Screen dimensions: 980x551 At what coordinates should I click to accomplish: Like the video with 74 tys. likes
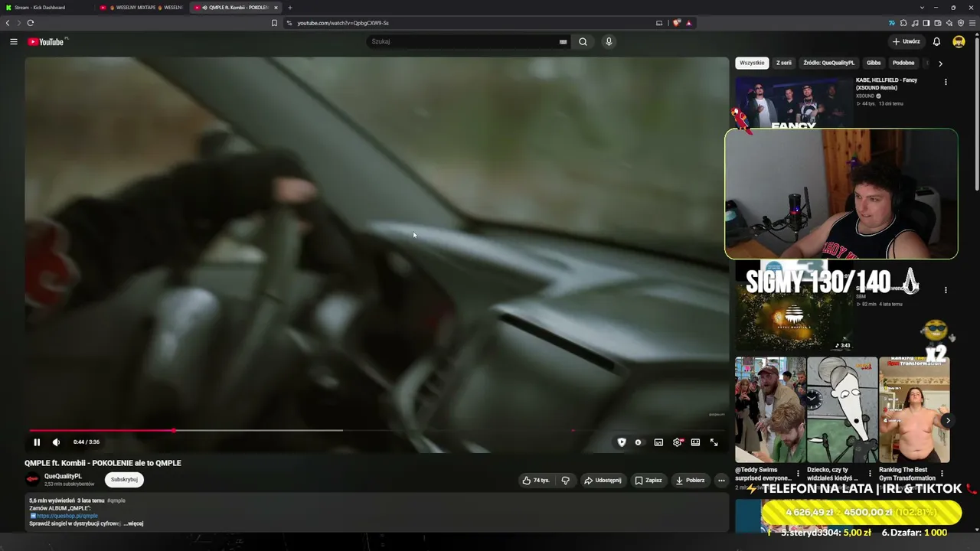pyautogui.click(x=536, y=481)
